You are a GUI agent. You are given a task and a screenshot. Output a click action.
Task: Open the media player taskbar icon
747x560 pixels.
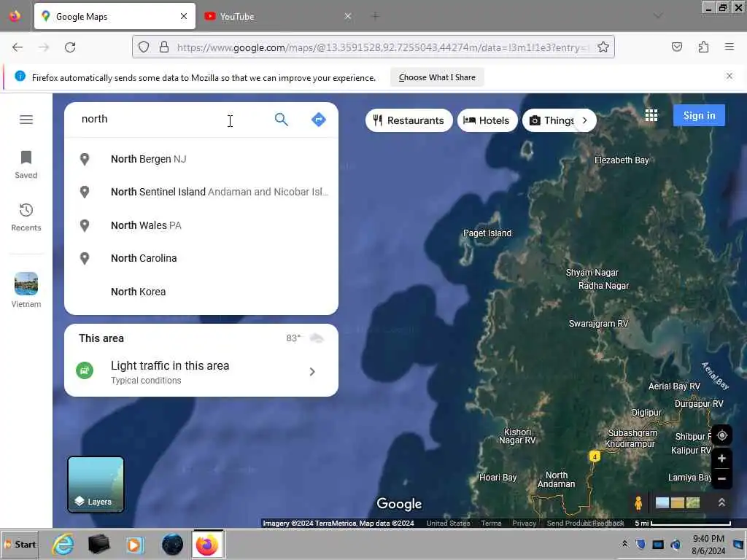tap(135, 544)
